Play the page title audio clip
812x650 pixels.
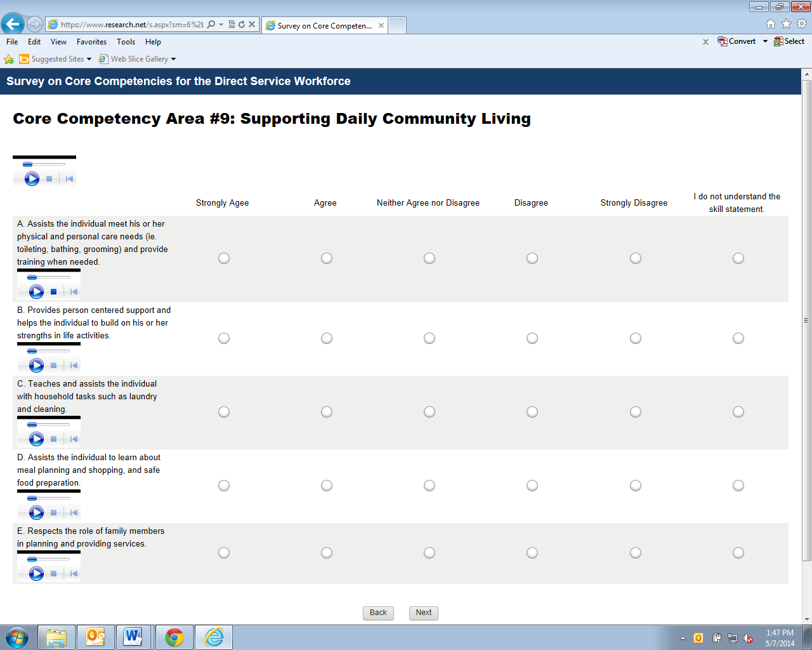click(x=32, y=179)
